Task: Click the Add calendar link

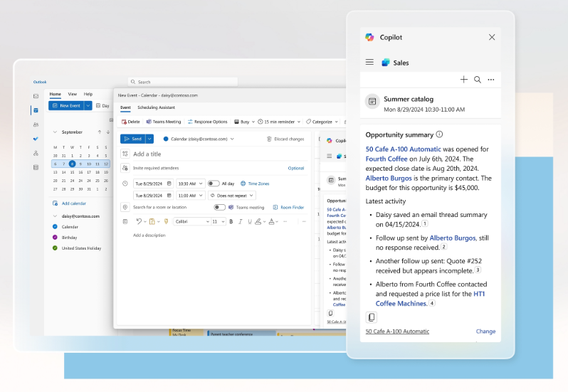Action: (x=70, y=203)
